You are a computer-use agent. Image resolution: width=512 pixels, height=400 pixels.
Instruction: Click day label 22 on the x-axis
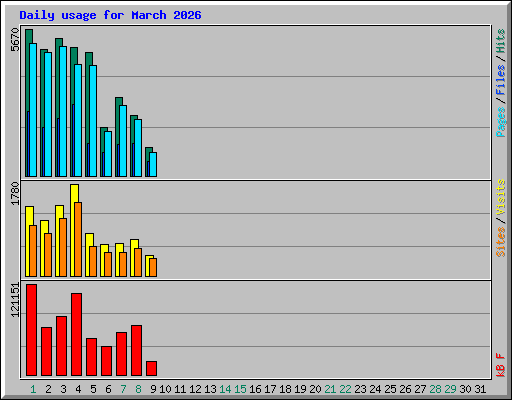[345, 389]
